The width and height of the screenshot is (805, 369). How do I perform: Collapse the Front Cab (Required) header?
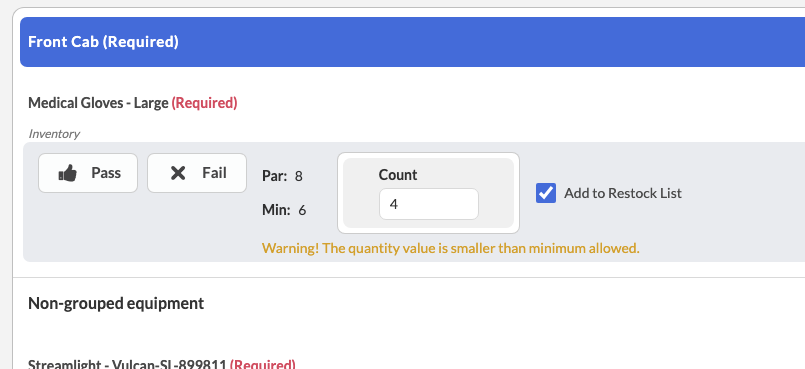[412, 42]
